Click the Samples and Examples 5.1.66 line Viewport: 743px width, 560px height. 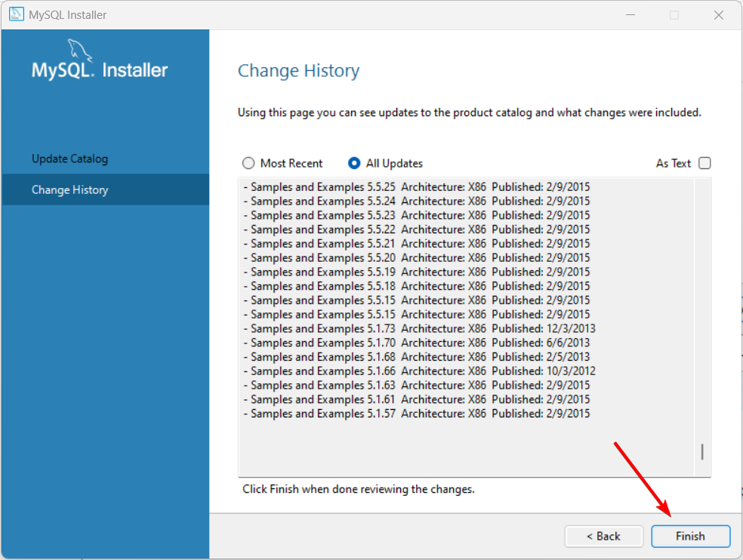pyautogui.click(x=419, y=371)
